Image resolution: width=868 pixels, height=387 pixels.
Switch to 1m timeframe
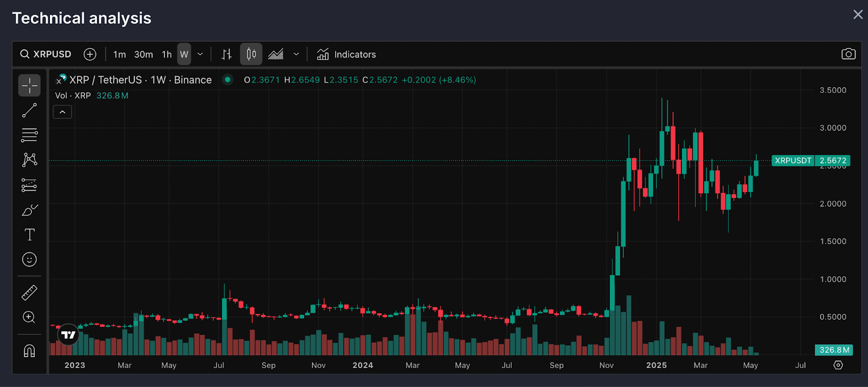119,54
